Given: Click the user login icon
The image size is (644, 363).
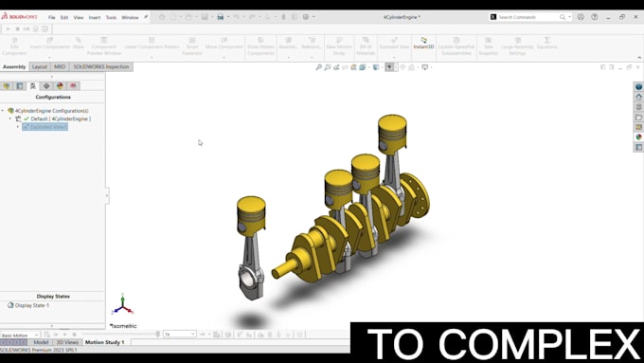Looking at the screenshot, I should (x=581, y=17).
